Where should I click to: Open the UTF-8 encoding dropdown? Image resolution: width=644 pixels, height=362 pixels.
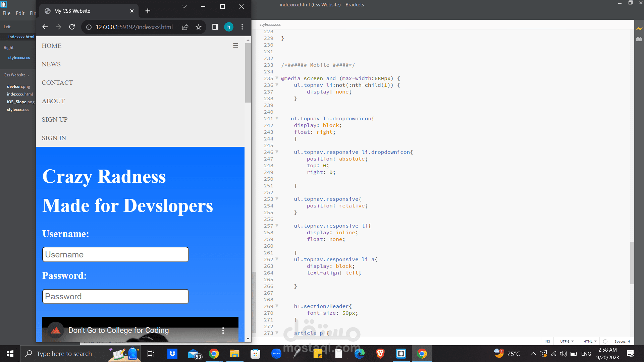tap(567, 341)
